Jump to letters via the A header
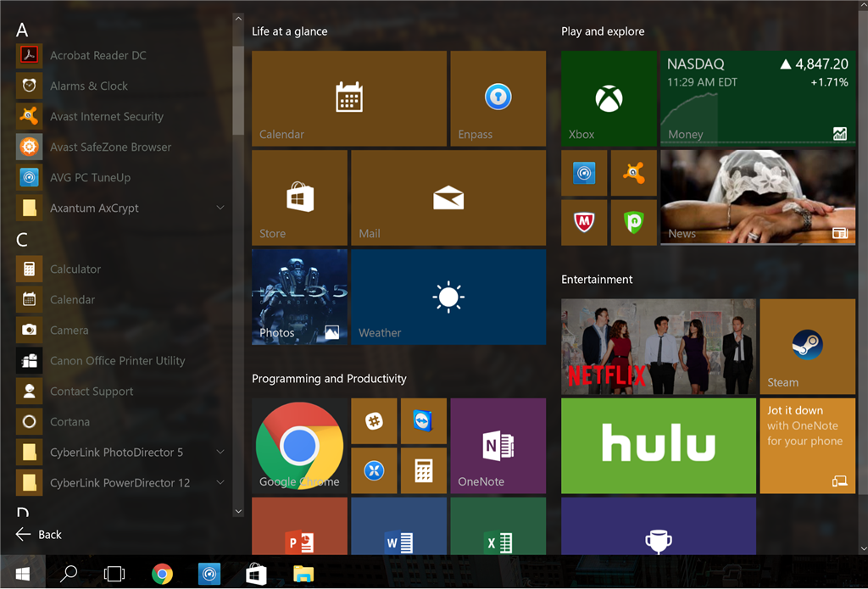This screenshot has height=589, width=868. coord(21,30)
